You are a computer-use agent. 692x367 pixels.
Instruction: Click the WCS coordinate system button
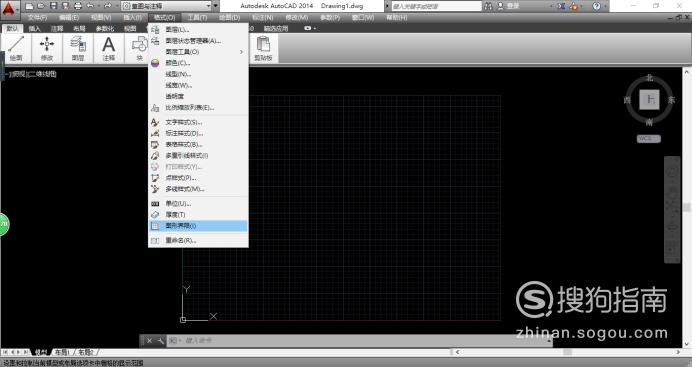(648, 139)
